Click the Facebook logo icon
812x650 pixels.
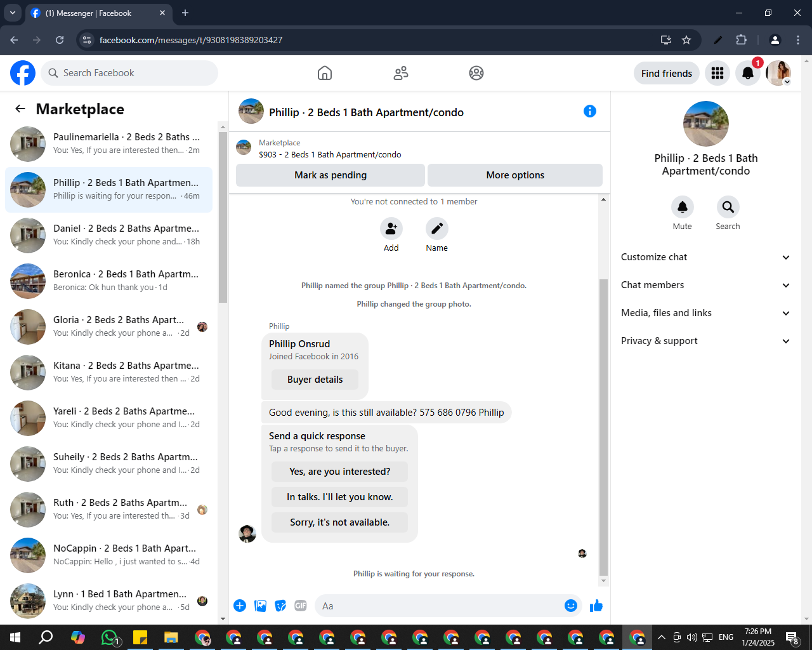[x=23, y=73]
